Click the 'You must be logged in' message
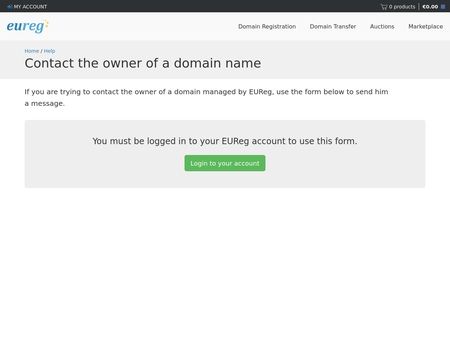450x360 pixels. pyautogui.click(x=225, y=141)
